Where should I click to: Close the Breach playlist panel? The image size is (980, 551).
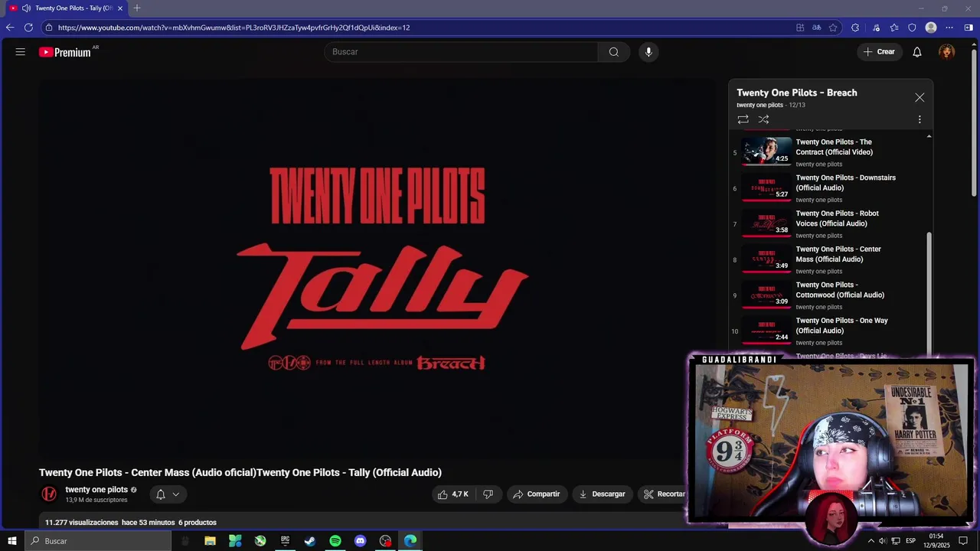pos(920,98)
